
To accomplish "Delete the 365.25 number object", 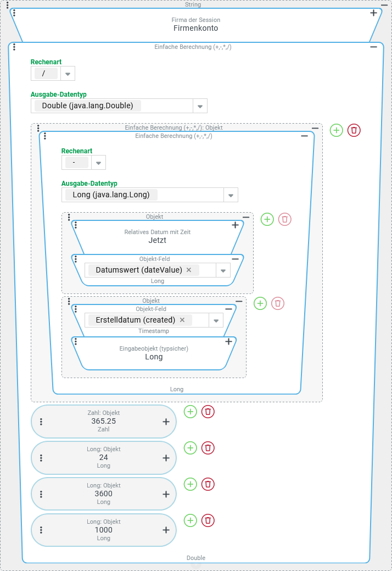I will 208,412.
